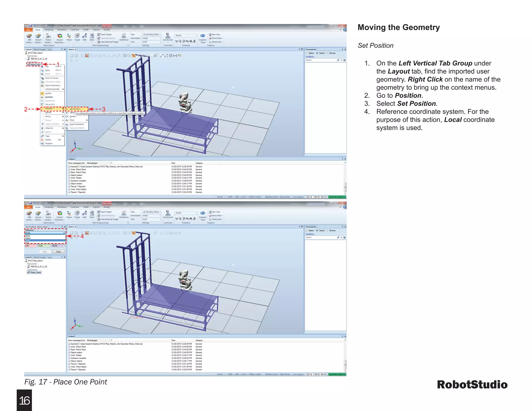Open the Reference World combo box arrow

(x=64, y=233)
